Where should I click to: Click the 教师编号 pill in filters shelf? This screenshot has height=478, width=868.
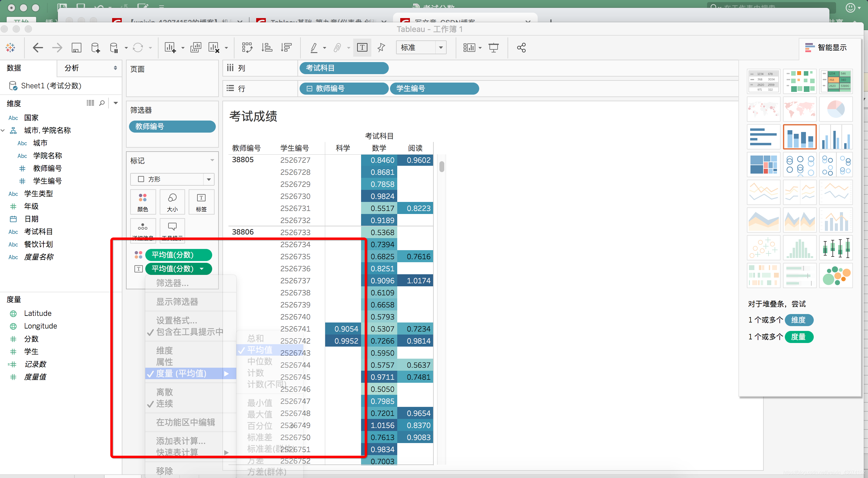click(x=172, y=126)
